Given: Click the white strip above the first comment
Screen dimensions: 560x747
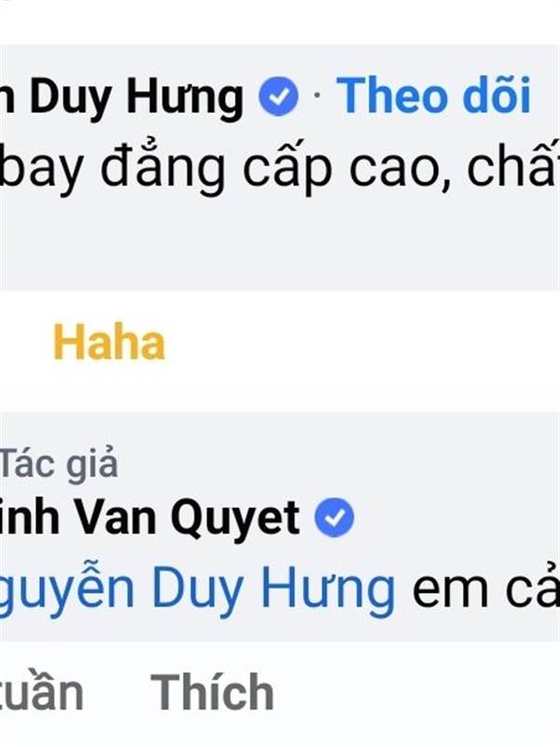Looking at the screenshot, I should pos(280,22).
